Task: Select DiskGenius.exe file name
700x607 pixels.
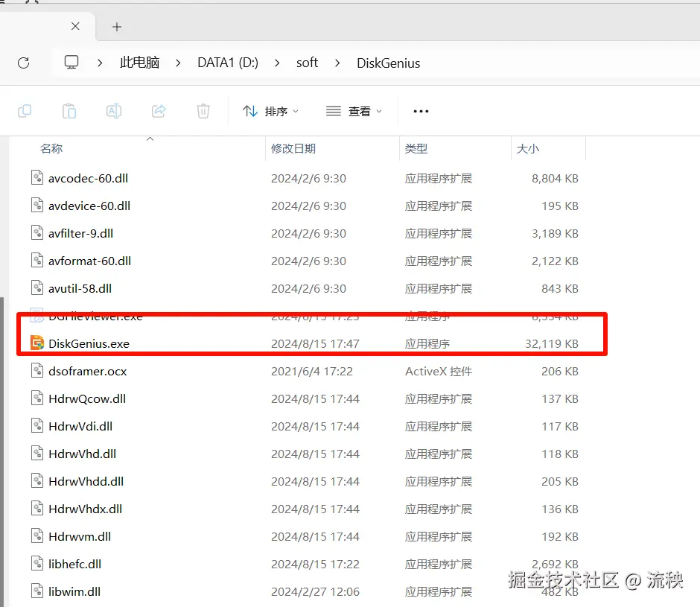Action: (x=89, y=343)
